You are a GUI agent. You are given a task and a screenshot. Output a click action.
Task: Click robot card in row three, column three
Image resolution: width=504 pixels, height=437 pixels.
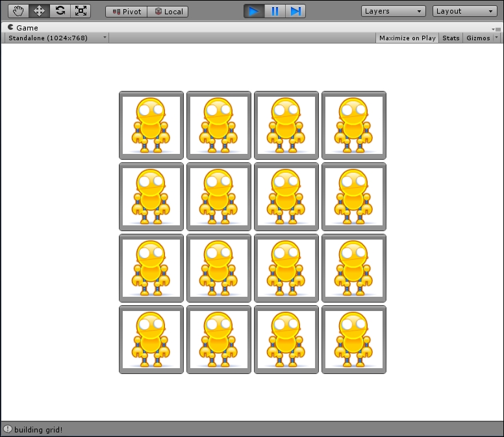point(286,268)
